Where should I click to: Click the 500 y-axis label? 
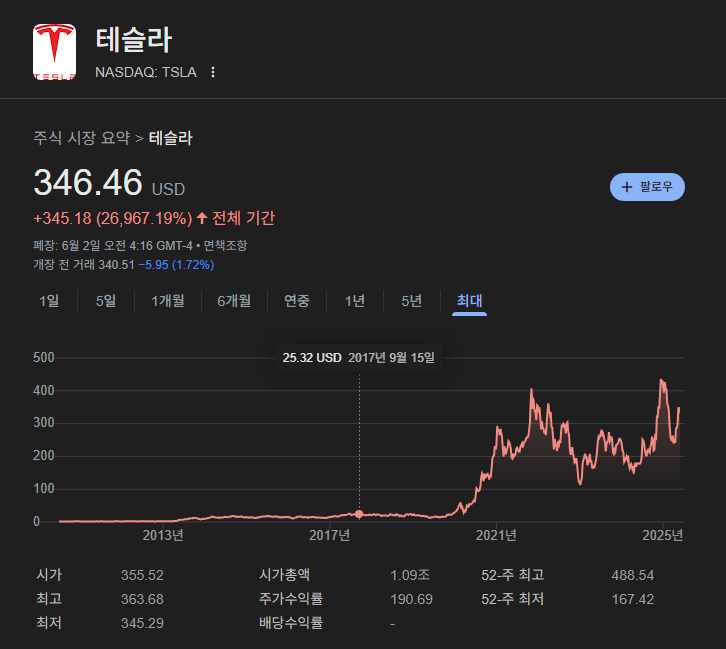pyautogui.click(x=44, y=357)
